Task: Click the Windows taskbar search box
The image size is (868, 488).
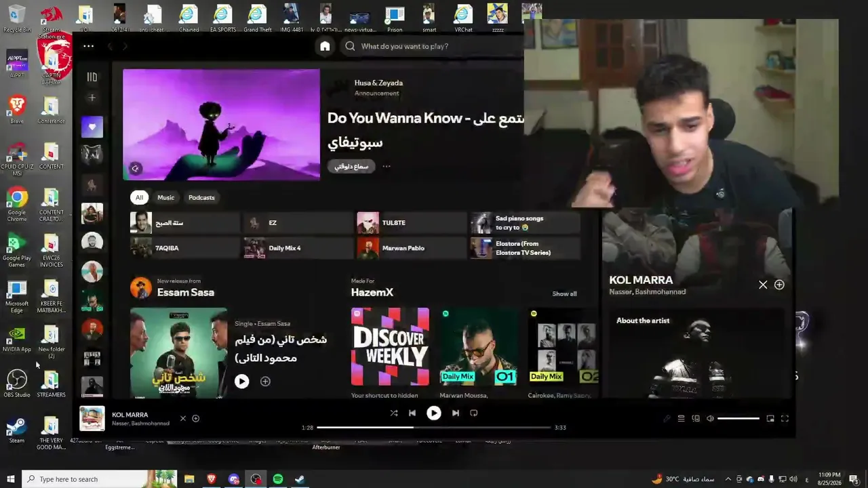Action: 100,479
